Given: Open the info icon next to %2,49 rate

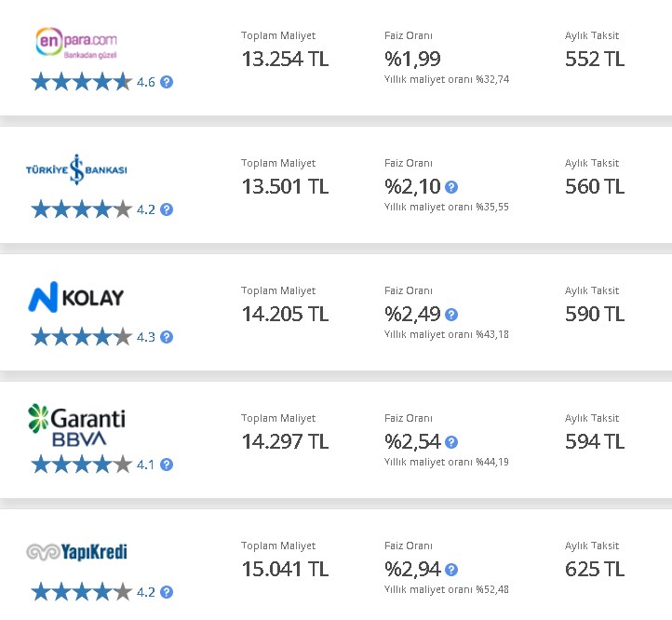Looking at the screenshot, I should [451, 315].
